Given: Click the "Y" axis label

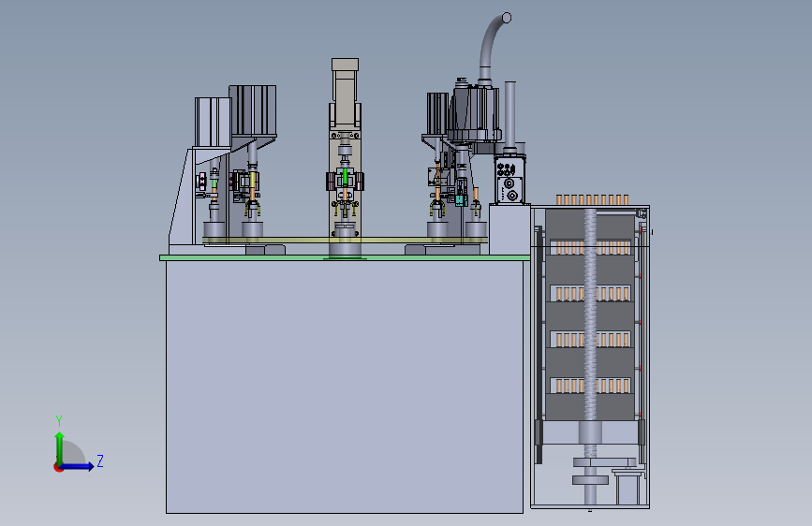Looking at the screenshot, I should (59, 420).
